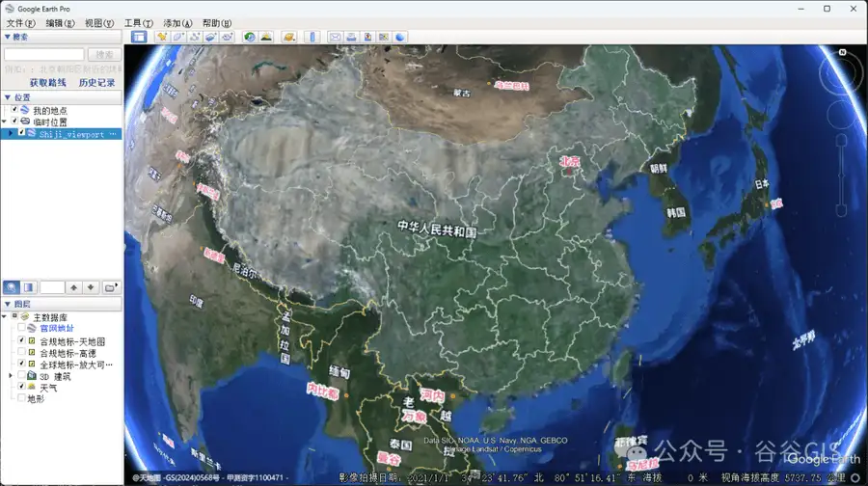Collapse the 临时位置 tree node
This screenshot has height=486, width=868.
[x=5, y=121]
